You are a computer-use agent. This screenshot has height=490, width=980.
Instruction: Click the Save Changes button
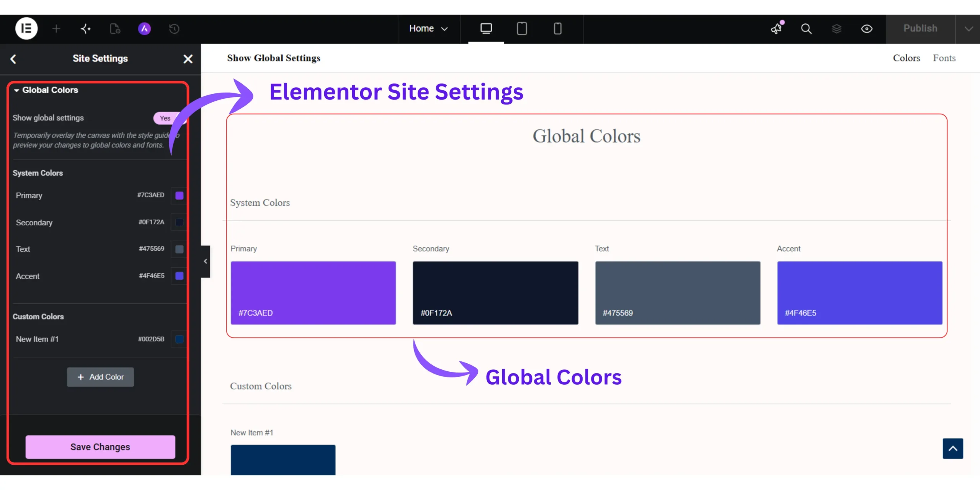click(x=100, y=447)
